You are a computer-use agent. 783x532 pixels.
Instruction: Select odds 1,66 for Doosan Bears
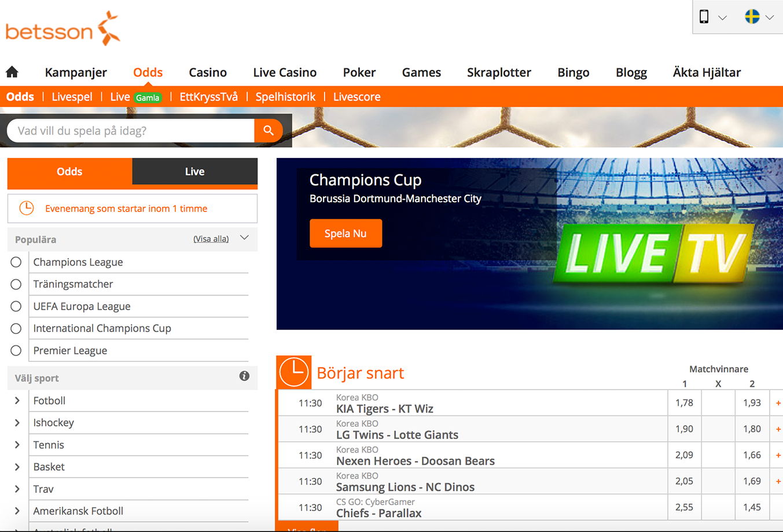[752, 455]
